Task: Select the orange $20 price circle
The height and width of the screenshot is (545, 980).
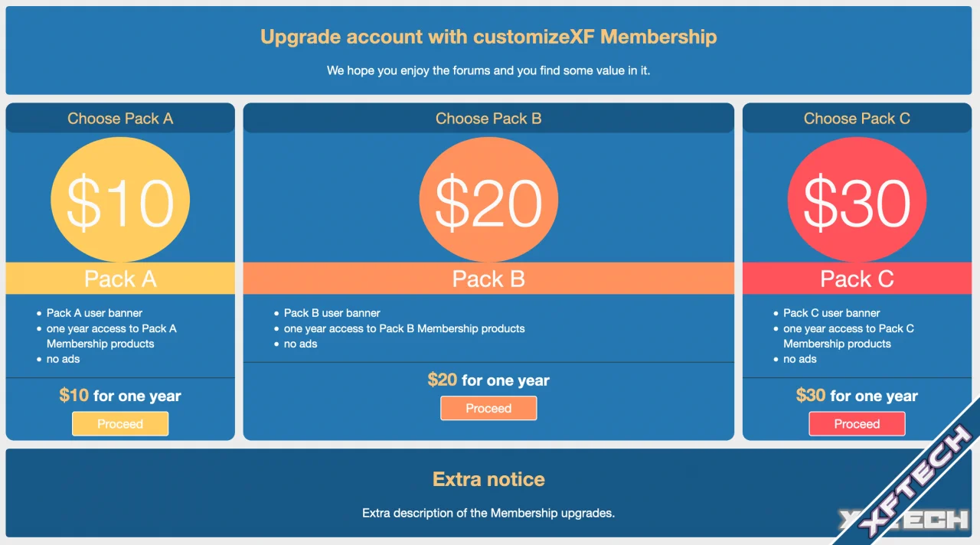Action: pos(488,200)
